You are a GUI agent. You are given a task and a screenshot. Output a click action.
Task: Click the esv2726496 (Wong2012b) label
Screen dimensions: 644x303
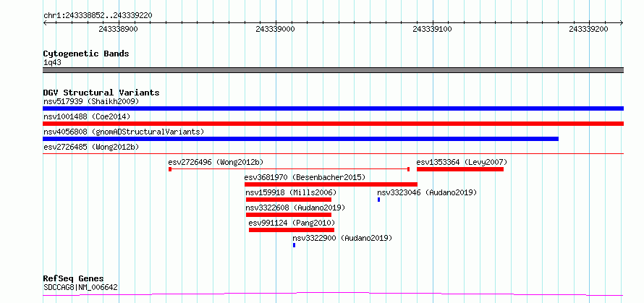216,162
